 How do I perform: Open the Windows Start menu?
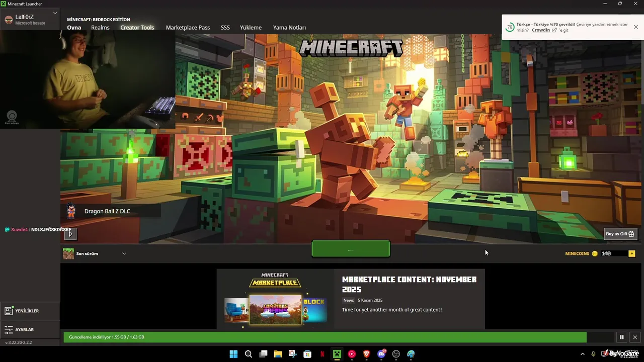[x=233, y=354]
